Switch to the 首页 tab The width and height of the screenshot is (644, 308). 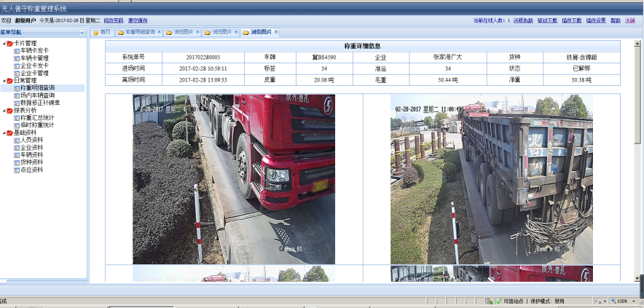(102, 33)
